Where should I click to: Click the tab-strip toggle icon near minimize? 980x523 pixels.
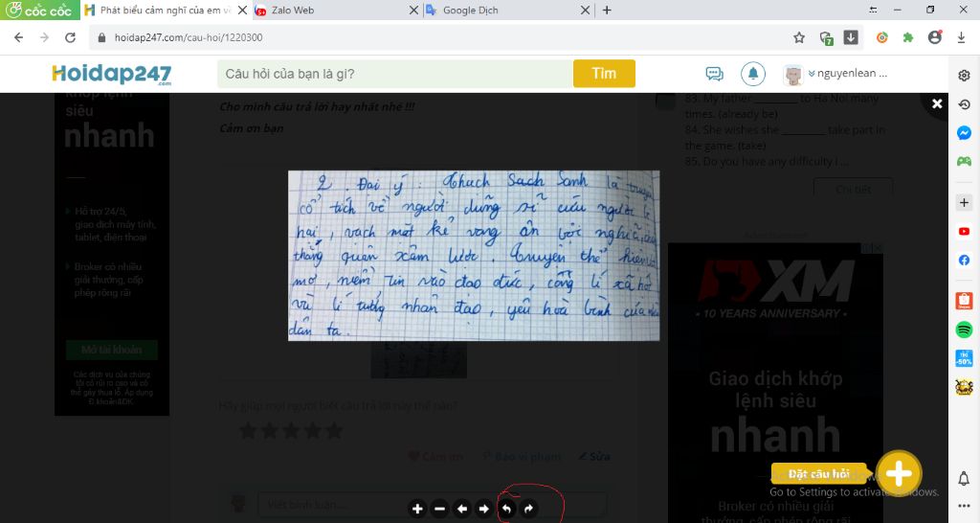pos(873,10)
